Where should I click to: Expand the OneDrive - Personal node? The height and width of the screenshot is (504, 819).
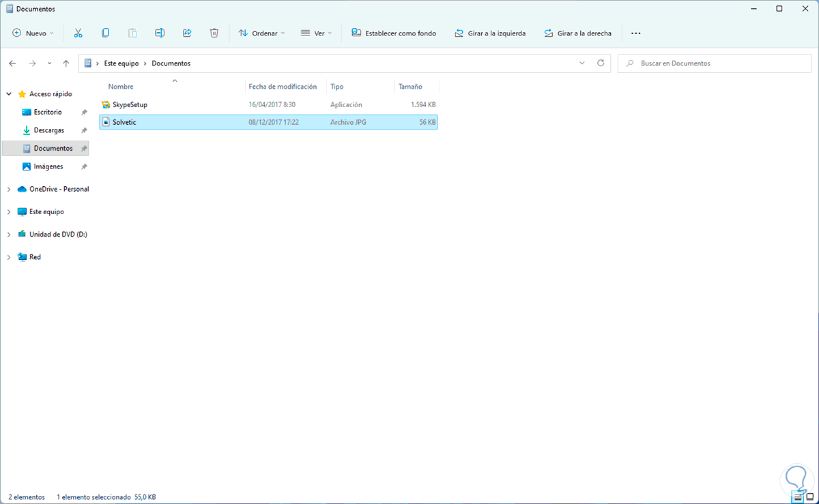(x=9, y=189)
